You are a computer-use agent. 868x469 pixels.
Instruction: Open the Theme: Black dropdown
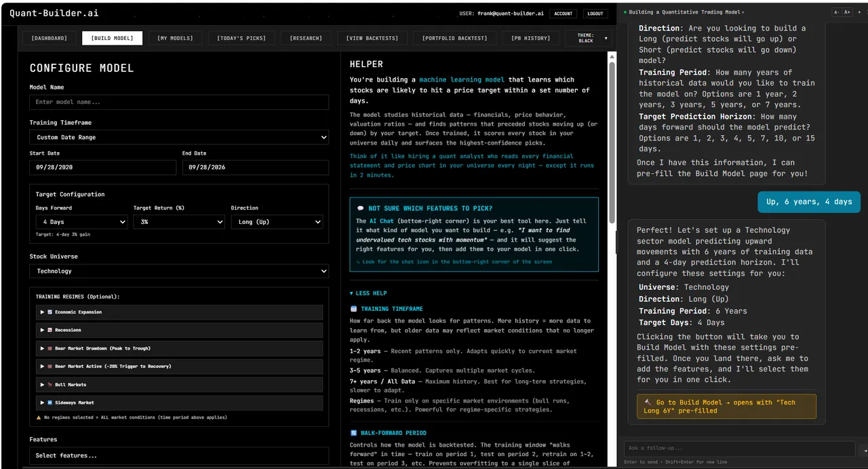point(588,38)
